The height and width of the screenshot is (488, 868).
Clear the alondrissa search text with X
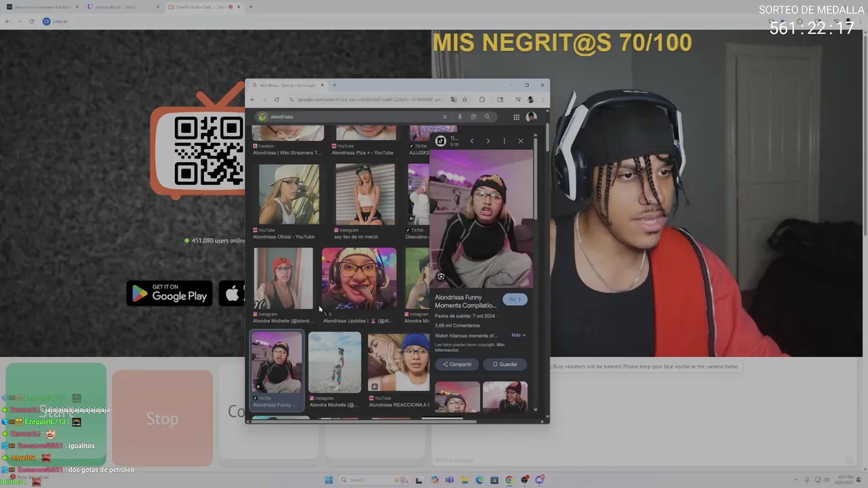[x=445, y=117]
